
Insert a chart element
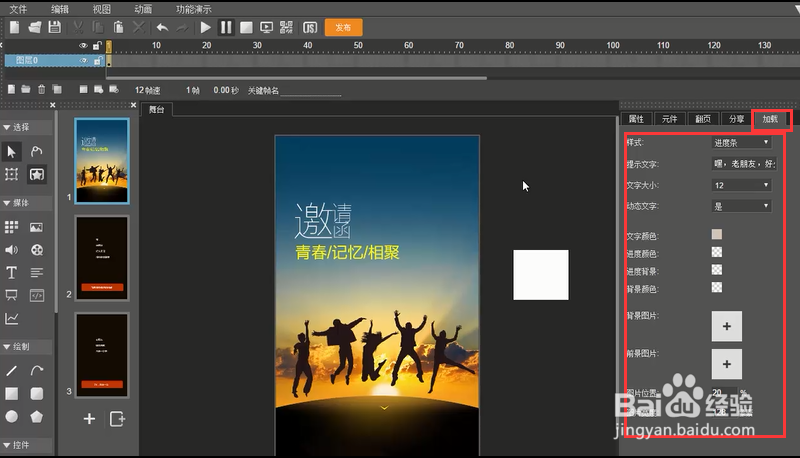click(11, 319)
